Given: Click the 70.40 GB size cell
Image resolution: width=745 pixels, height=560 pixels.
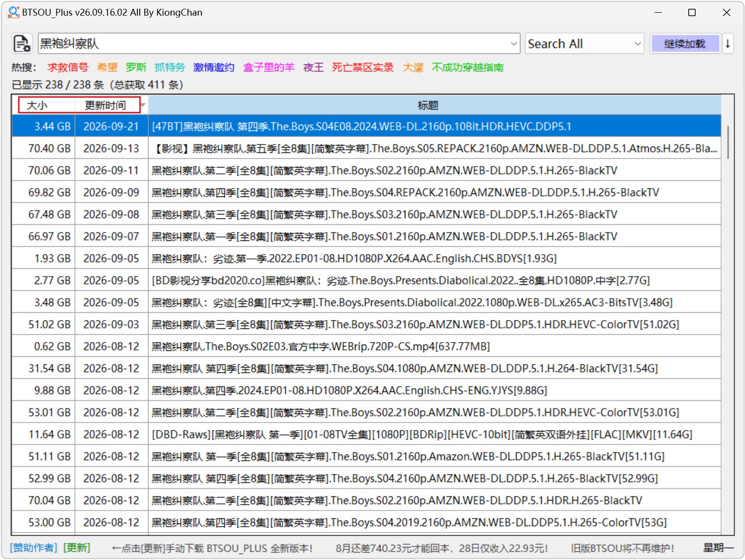Looking at the screenshot, I should click(44, 148).
